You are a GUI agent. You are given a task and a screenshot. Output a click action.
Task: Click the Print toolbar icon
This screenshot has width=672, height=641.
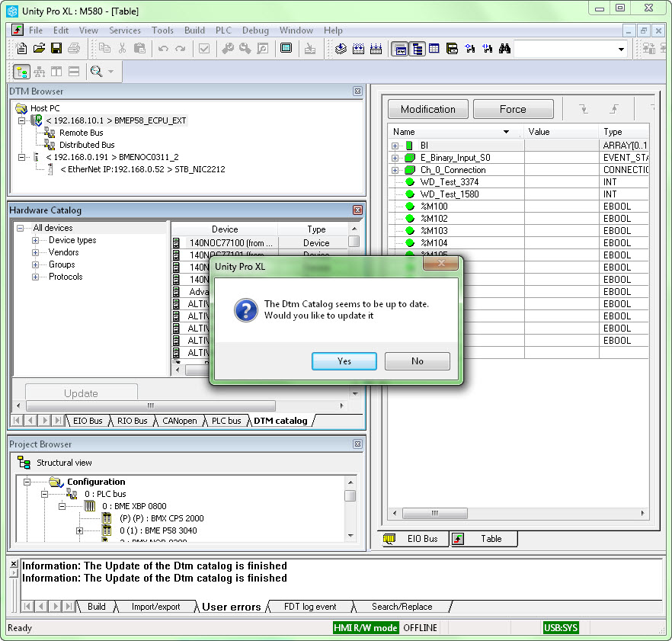(x=74, y=49)
